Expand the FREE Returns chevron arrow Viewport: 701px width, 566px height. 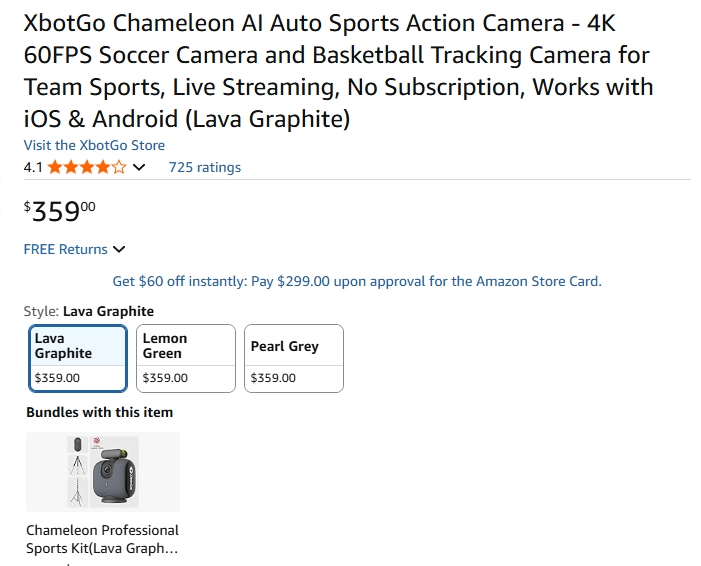click(x=120, y=249)
